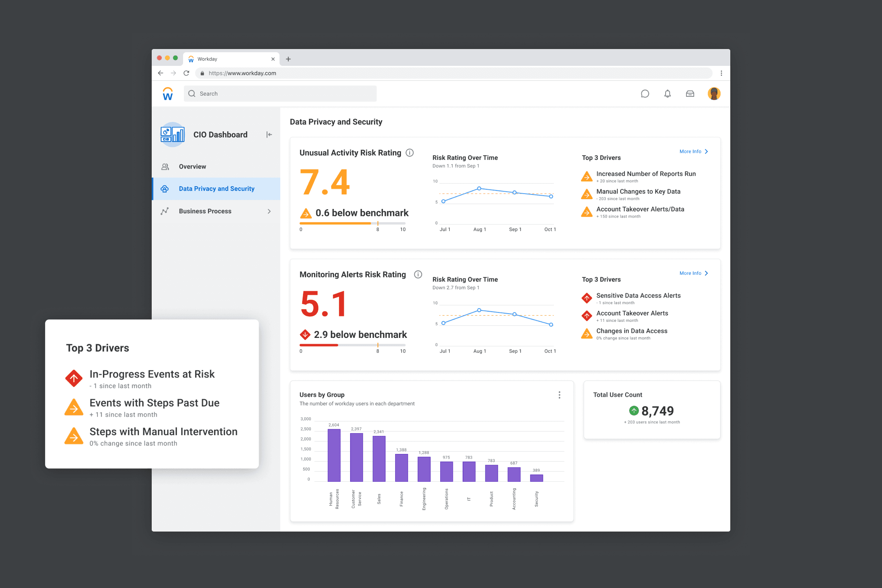Open a new browser tab
This screenshot has height=588, width=882.
click(x=289, y=59)
